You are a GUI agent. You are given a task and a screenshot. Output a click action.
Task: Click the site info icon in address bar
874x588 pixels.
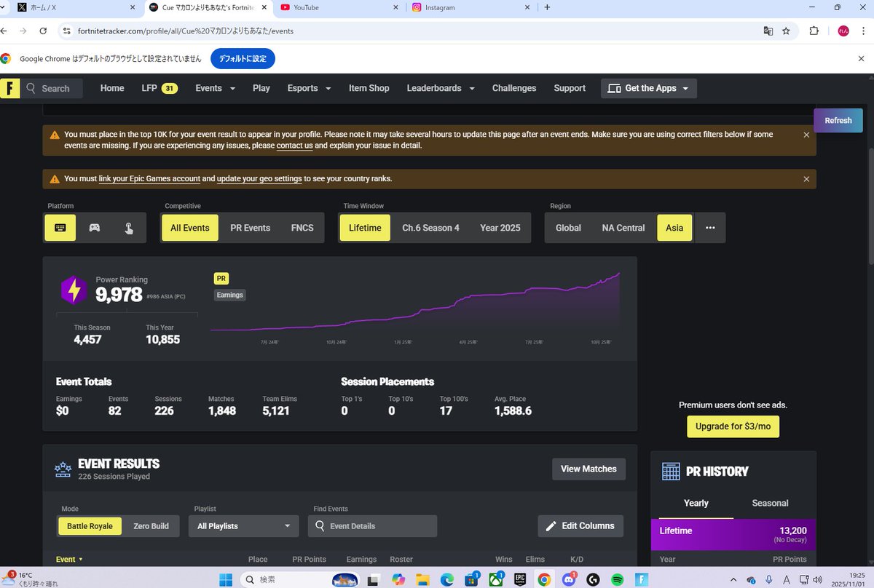67,31
